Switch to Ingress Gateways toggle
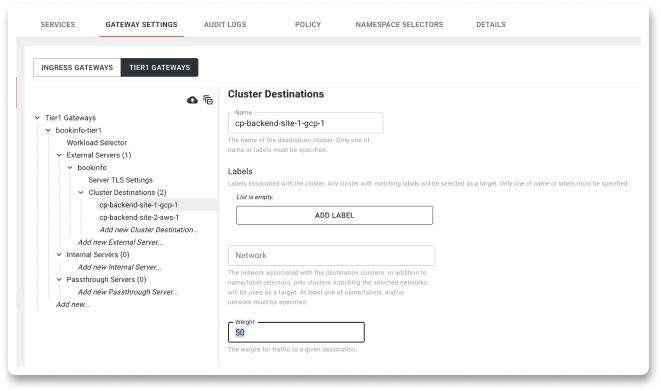 [x=77, y=67]
